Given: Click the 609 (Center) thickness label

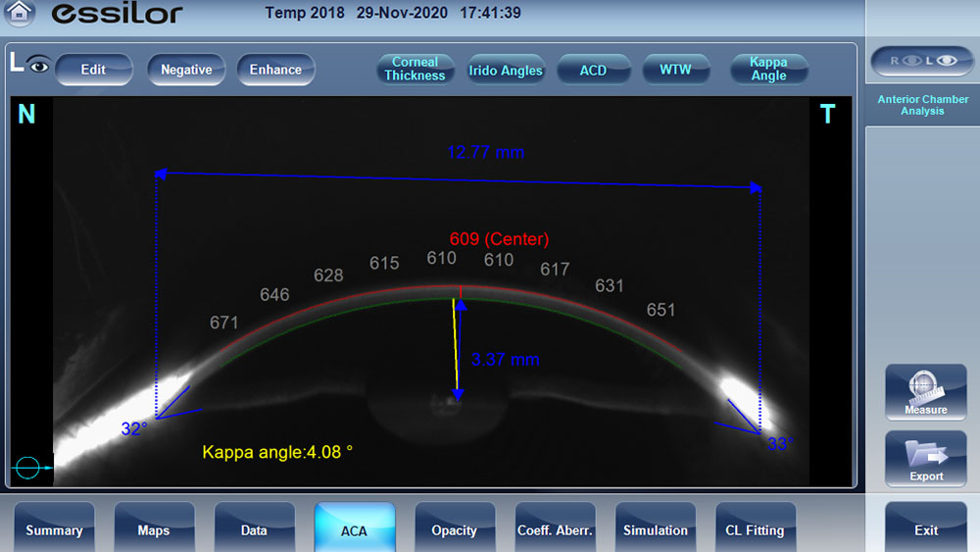Looking at the screenshot, I should point(500,239).
